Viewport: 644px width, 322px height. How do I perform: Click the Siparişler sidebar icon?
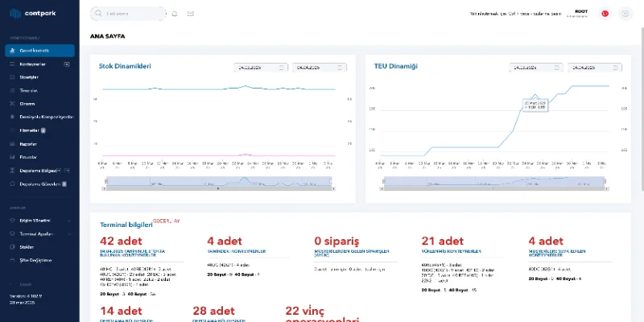tap(10, 77)
